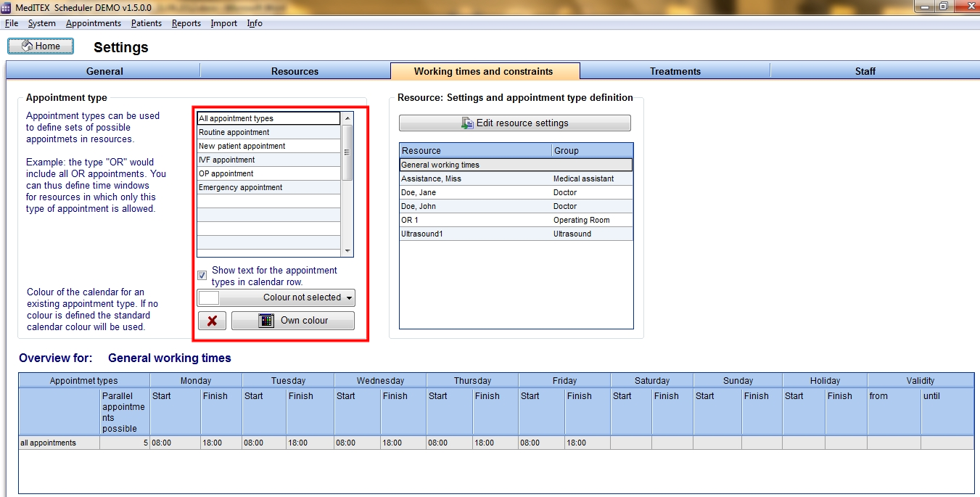Viewport: 980px width, 497px height.
Task: Select 'Routine appointment' in the list
Action: point(268,132)
